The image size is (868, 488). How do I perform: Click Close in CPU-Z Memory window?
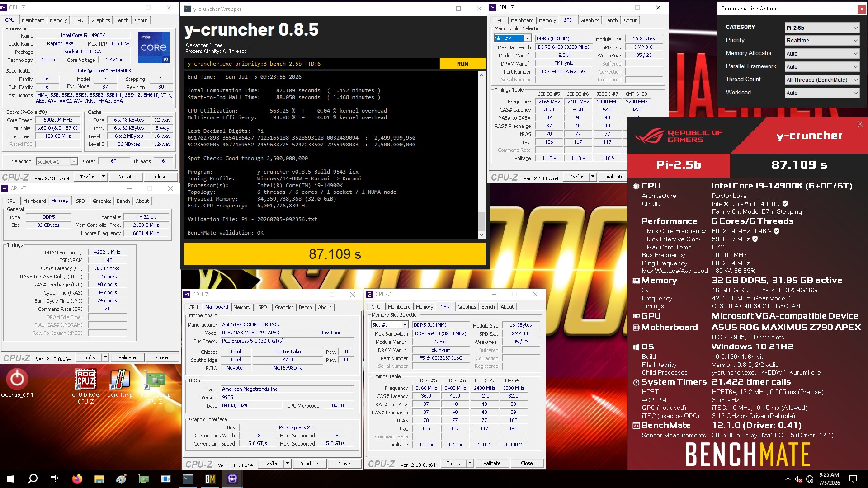coord(162,357)
